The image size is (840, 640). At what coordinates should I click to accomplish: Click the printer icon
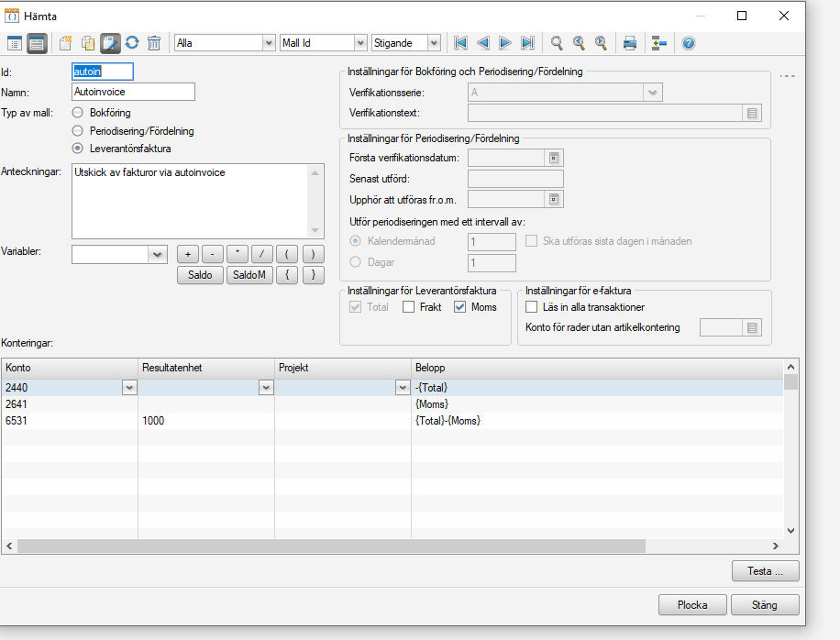click(x=630, y=43)
